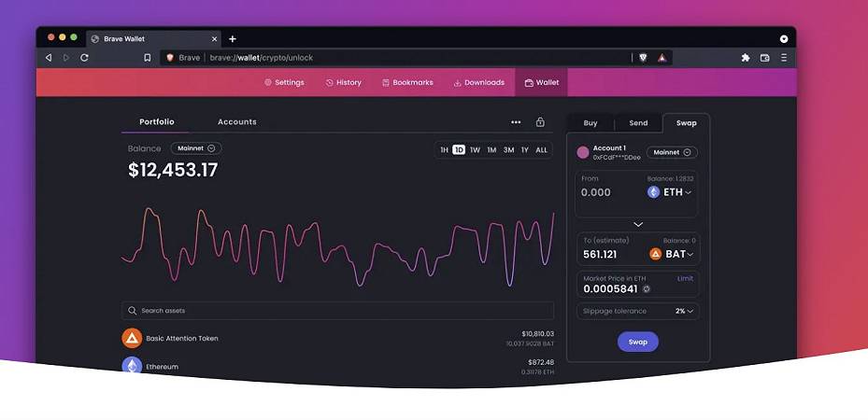Select the 1H chart range
Image resolution: width=868 pixels, height=420 pixels.
pos(444,149)
